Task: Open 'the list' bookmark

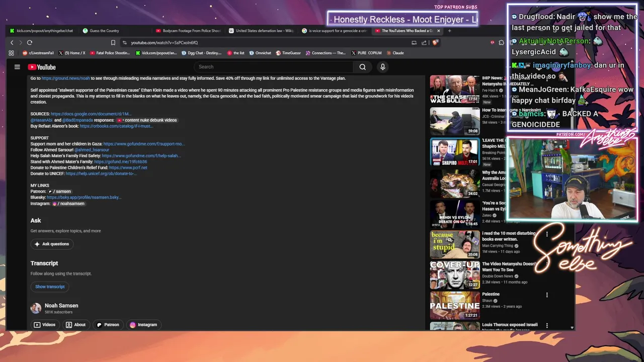Action: [x=236, y=53]
